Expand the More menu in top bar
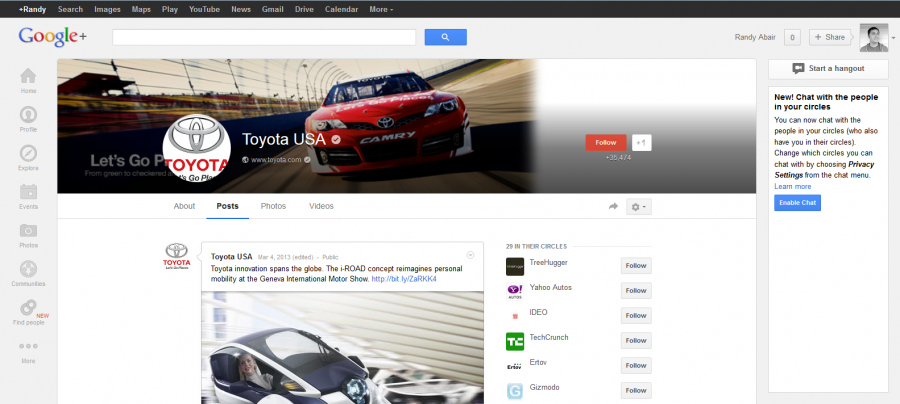 381,9
